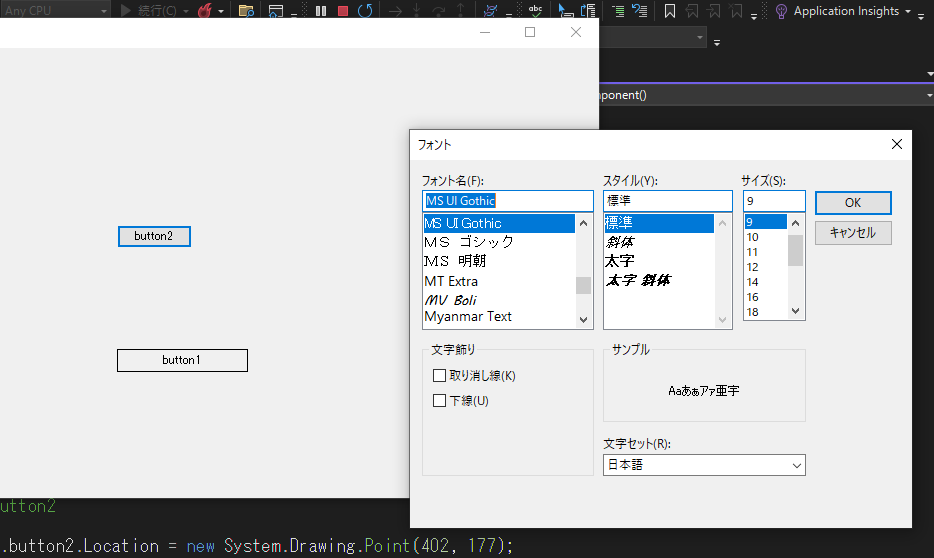Click the abc spell check icon
The image size is (934, 558).
point(536,11)
